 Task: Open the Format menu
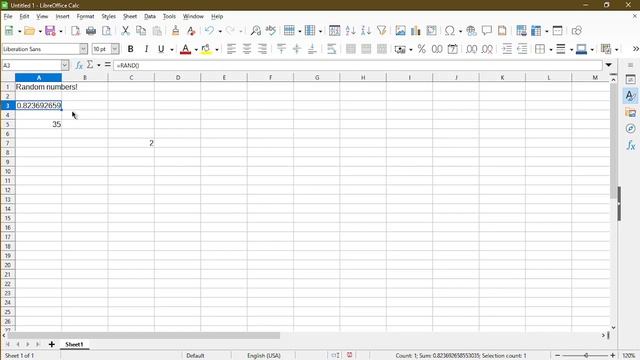[x=85, y=16]
